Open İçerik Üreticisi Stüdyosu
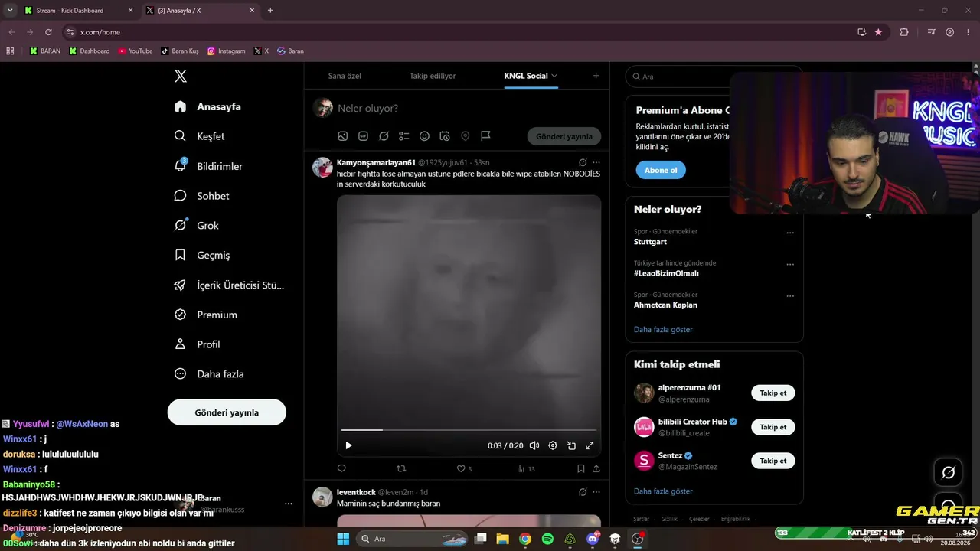The width and height of the screenshot is (980, 551). 229,285
